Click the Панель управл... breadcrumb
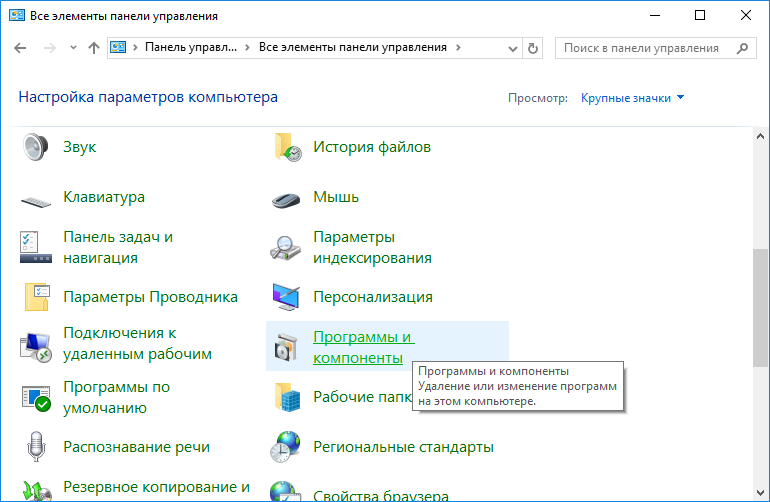770x502 pixels. click(191, 48)
